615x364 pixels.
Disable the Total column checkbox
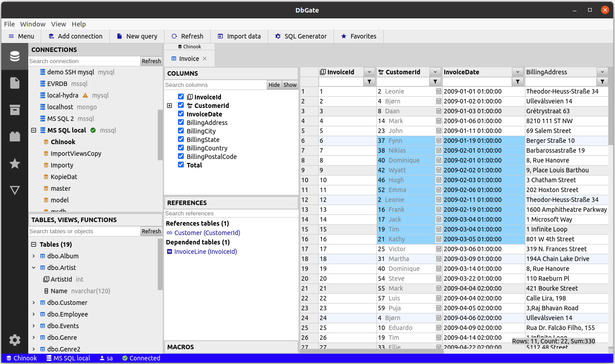coord(181,165)
